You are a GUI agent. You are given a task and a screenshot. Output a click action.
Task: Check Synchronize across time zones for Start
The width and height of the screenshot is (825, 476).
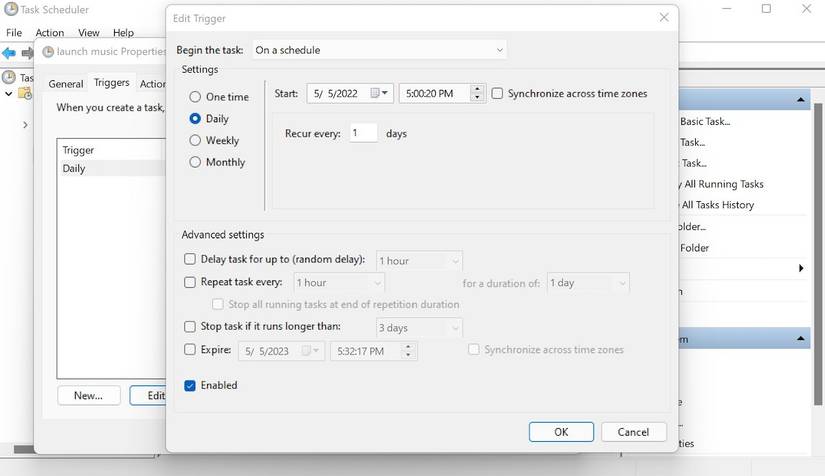pyautogui.click(x=498, y=94)
